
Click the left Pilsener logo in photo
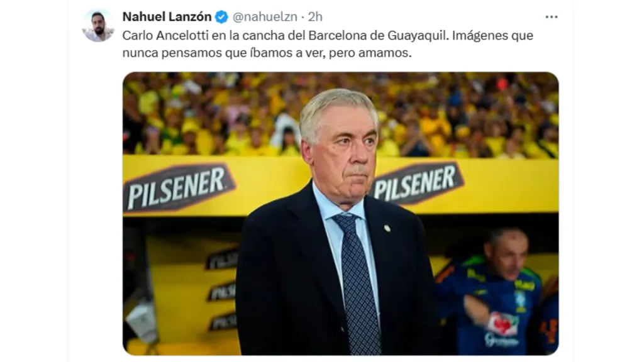[x=179, y=188]
